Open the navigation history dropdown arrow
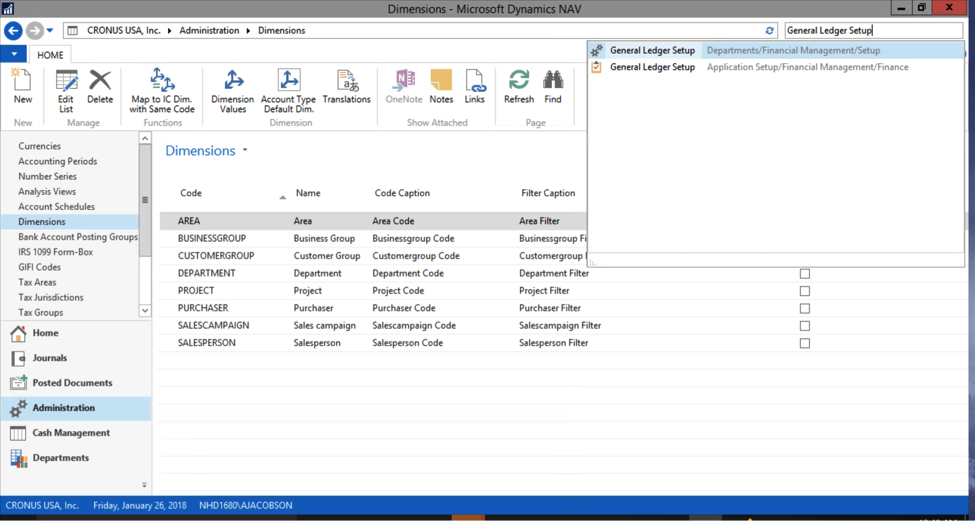The image size is (975, 521). [x=50, y=30]
